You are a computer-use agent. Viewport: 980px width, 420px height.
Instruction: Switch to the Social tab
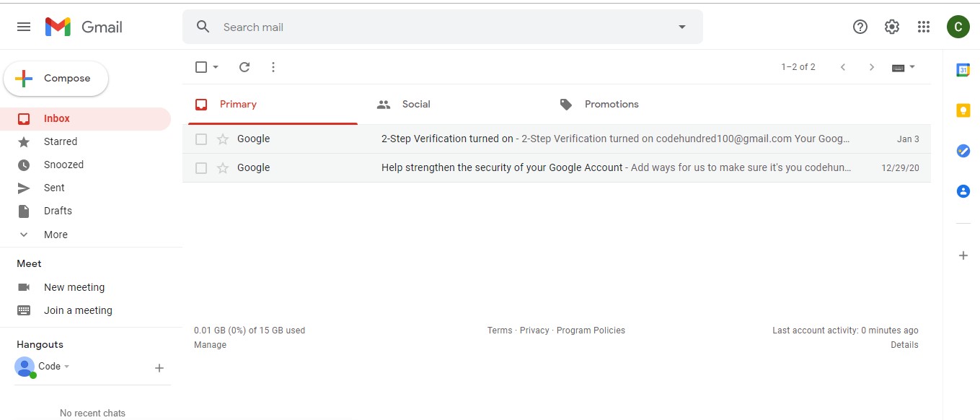[416, 105]
